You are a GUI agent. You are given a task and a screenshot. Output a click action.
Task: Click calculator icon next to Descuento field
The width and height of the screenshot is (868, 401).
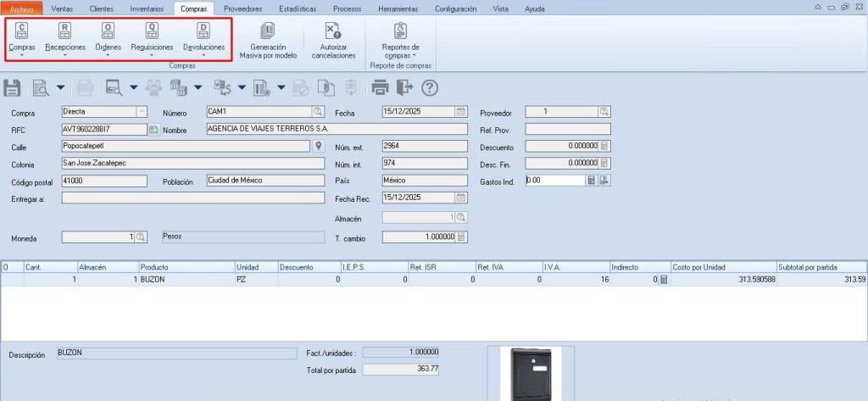click(x=604, y=146)
